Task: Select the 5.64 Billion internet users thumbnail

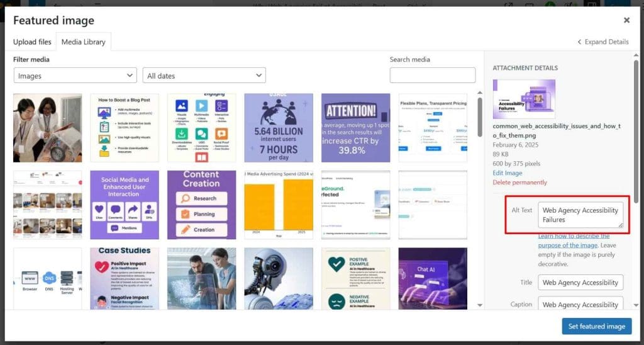Action: (x=278, y=128)
